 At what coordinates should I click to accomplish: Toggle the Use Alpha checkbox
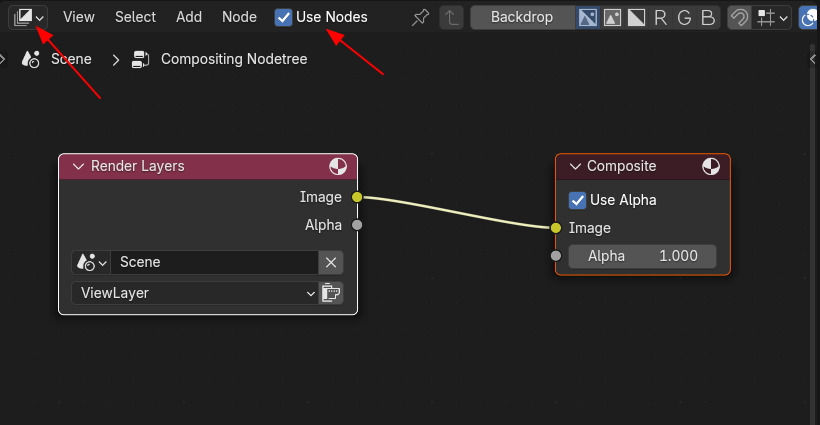pyautogui.click(x=577, y=200)
